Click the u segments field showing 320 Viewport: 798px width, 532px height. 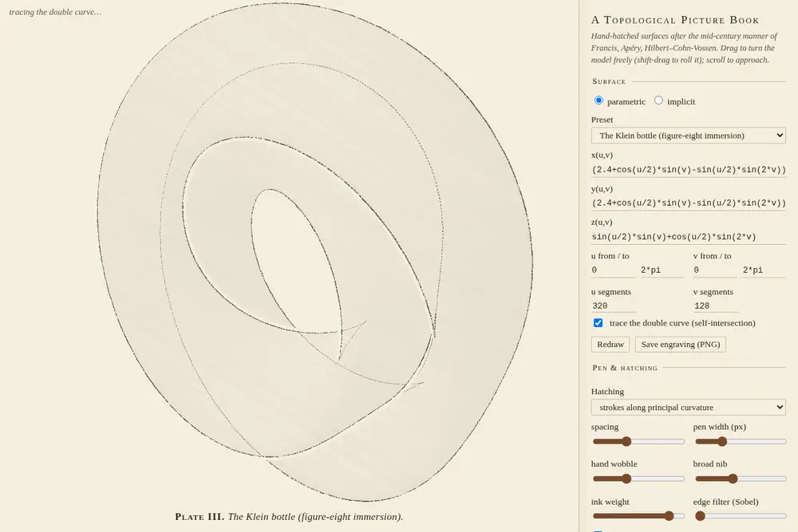pyautogui.click(x=613, y=305)
